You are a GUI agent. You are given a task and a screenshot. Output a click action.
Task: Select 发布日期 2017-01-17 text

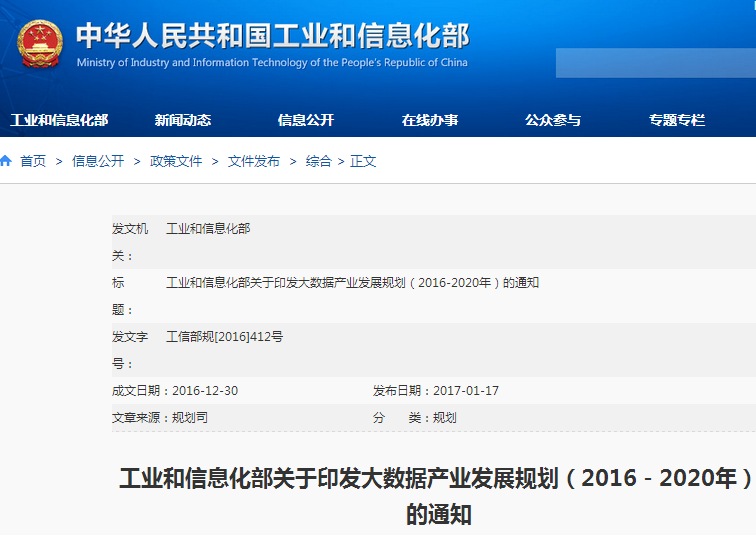click(436, 390)
